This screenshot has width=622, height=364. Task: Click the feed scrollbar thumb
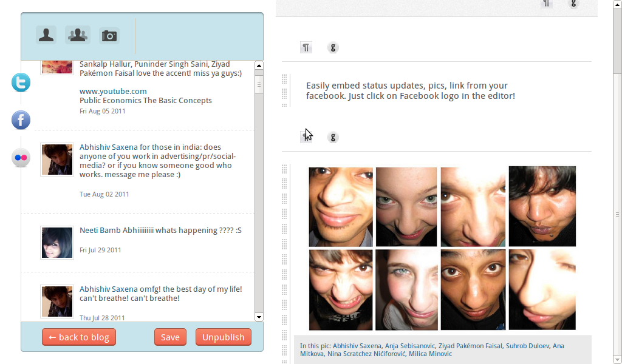tap(259, 84)
